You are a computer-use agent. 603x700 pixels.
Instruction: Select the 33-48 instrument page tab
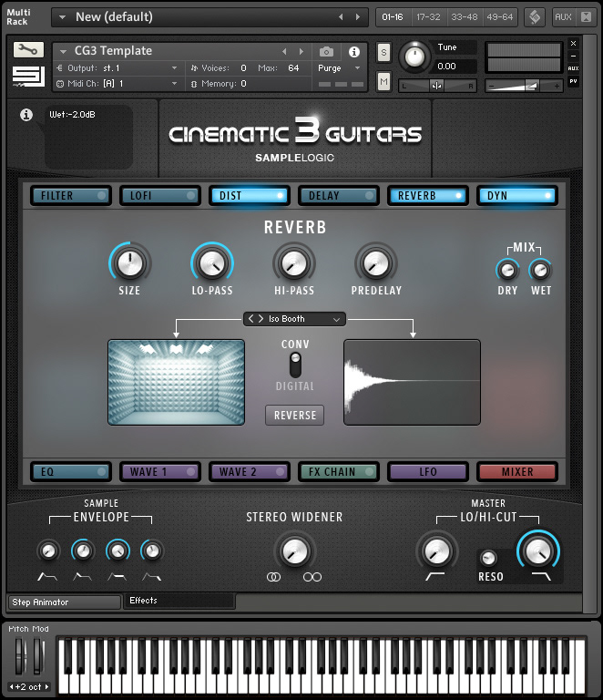pos(464,17)
